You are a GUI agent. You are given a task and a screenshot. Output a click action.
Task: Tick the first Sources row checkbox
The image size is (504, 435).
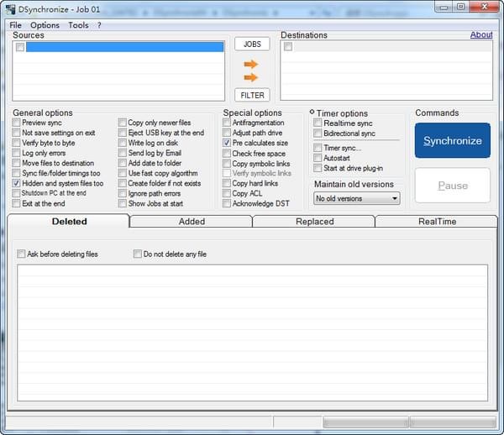tap(18, 48)
